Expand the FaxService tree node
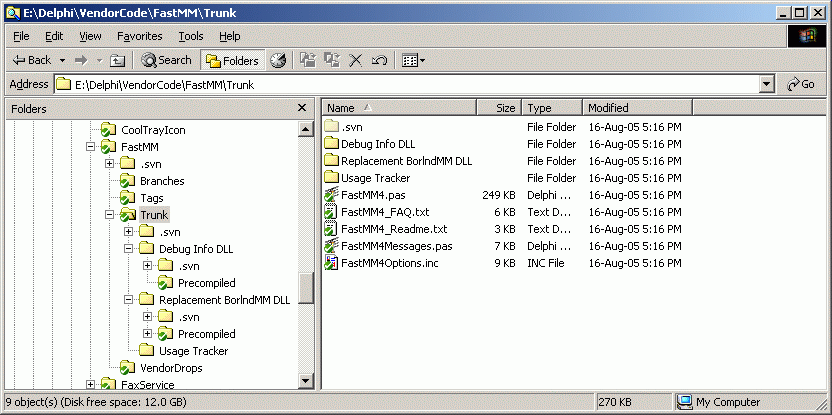The width and height of the screenshot is (832, 415). tap(90, 384)
